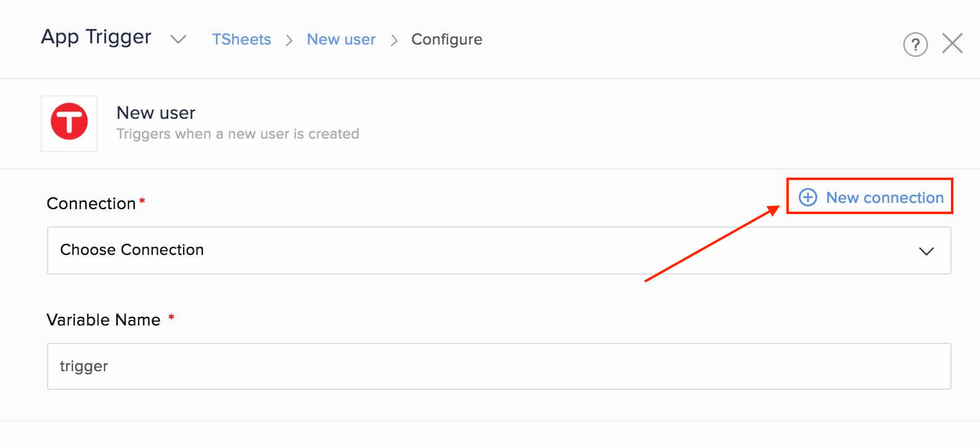Navigate to the New user breadcrumb
The height and width of the screenshot is (448, 980).
pyautogui.click(x=341, y=40)
